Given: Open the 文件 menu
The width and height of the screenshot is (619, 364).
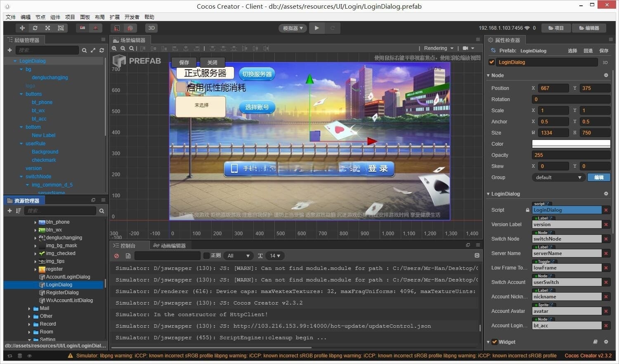Looking at the screenshot, I should coord(11,17).
